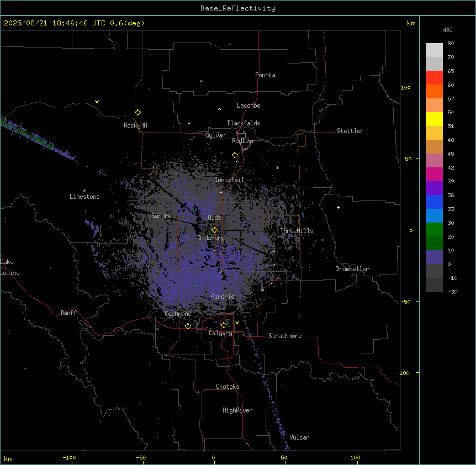
Task: Pick the violet 36–39 dBZ legend swatch
Action: click(434, 188)
